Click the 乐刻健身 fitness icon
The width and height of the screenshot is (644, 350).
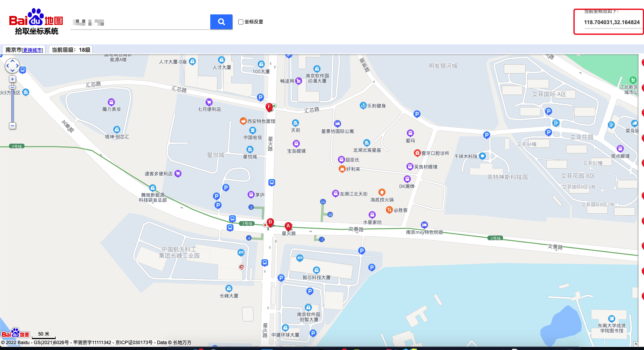[363, 106]
